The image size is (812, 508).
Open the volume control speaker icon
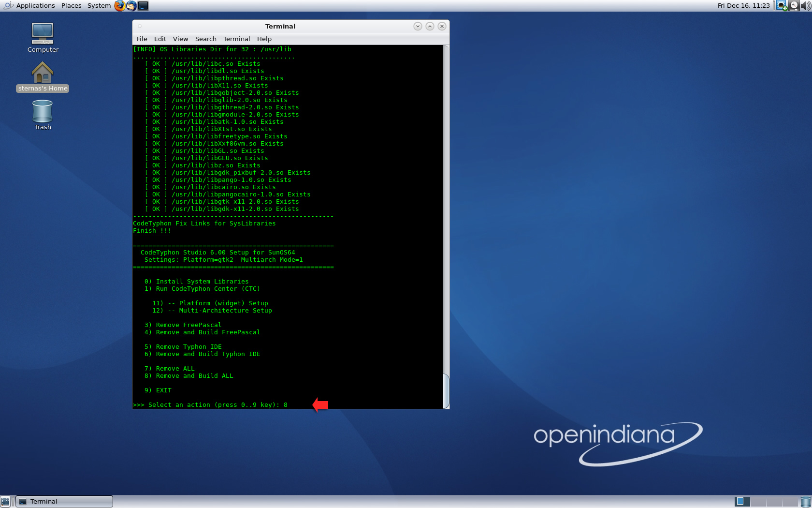(x=805, y=6)
